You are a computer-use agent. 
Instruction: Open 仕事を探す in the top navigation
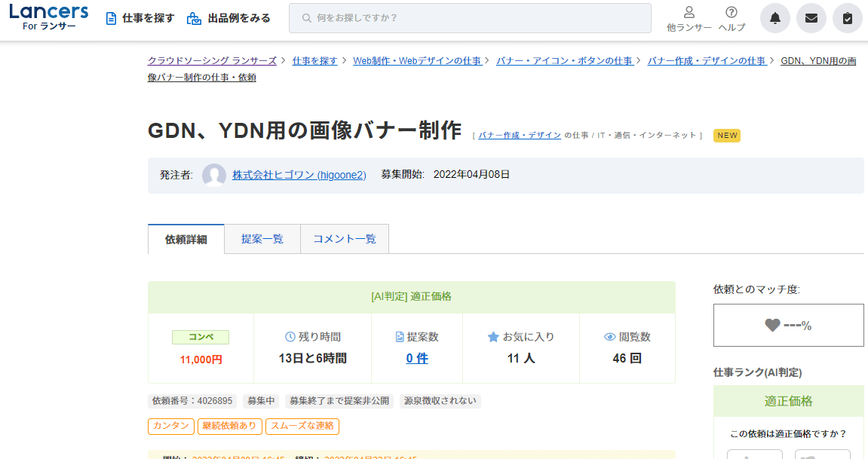point(140,18)
